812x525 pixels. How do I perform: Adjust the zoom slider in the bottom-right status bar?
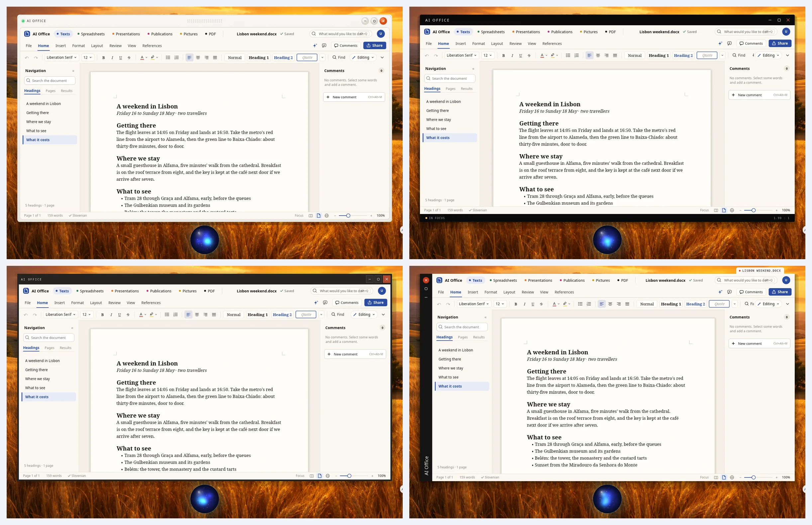point(758,477)
